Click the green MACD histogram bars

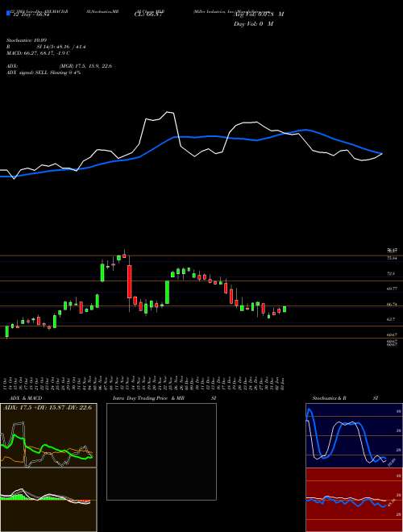tap(17, 497)
